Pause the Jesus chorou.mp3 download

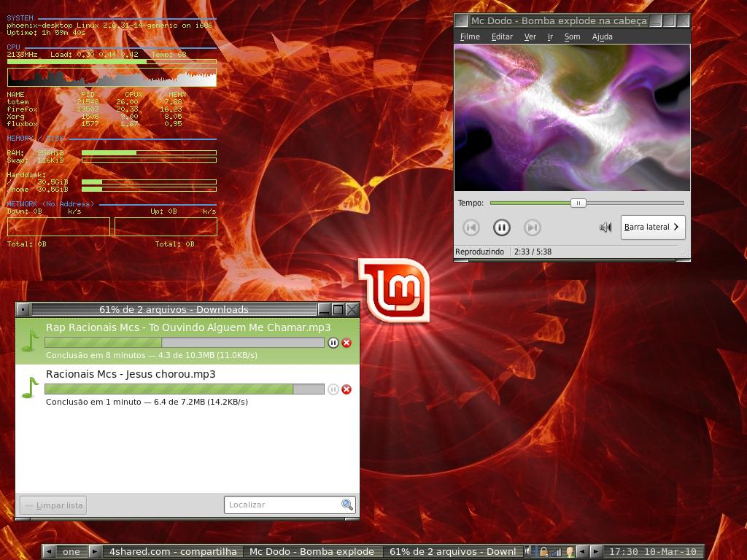click(333, 389)
